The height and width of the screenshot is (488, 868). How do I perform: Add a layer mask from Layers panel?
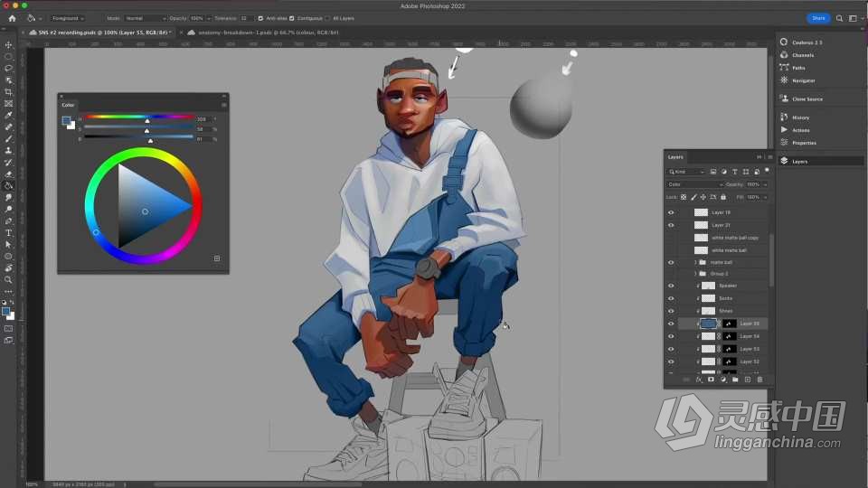coord(711,380)
